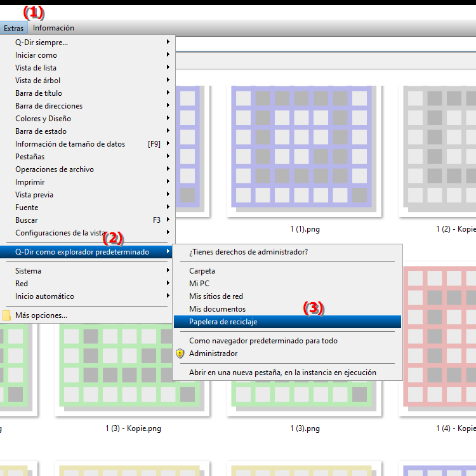Open the Barra de estado submenu
The image size is (476, 476).
coord(88,131)
